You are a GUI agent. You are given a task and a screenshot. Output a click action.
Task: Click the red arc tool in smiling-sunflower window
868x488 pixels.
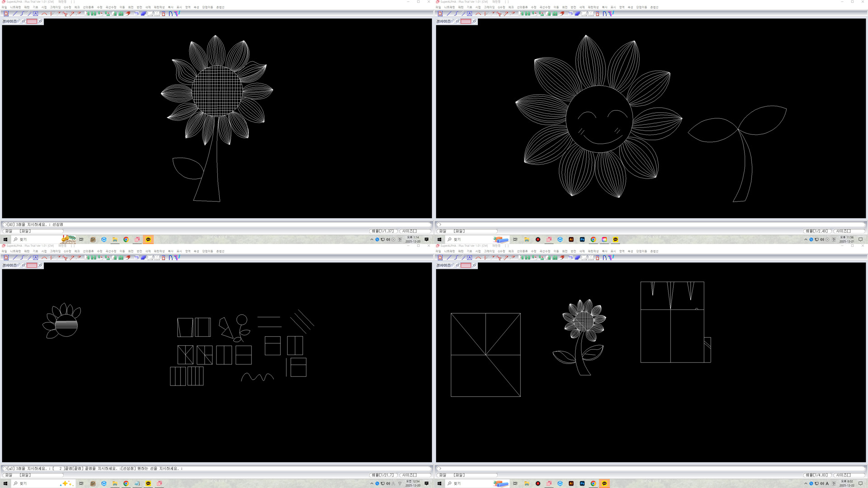pyautogui.click(x=478, y=14)
